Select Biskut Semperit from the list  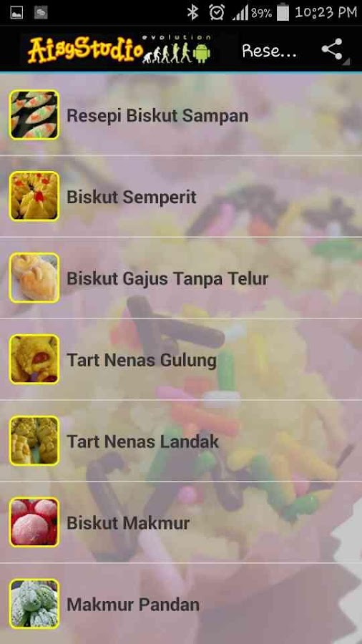click(x=181, y=196)
